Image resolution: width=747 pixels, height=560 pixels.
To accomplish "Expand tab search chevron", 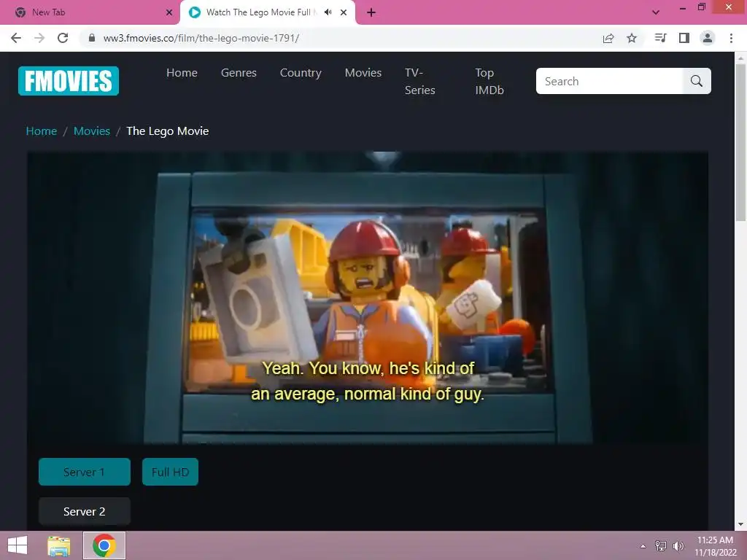I will (x=656, y=12).
